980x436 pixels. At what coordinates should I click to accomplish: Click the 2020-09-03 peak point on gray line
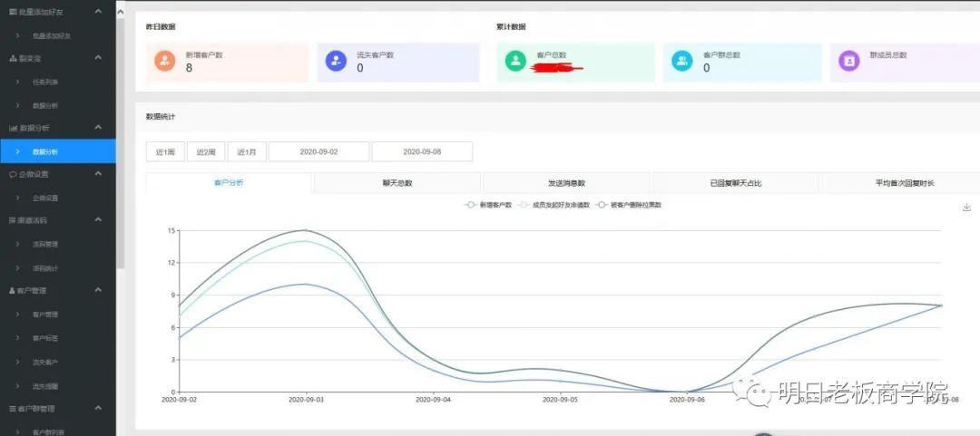[307, 230]
